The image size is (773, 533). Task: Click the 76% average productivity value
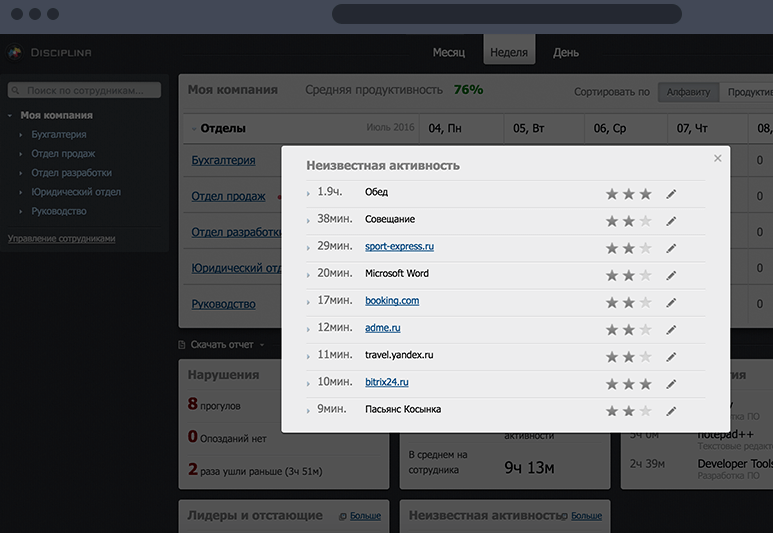(468, 90)
